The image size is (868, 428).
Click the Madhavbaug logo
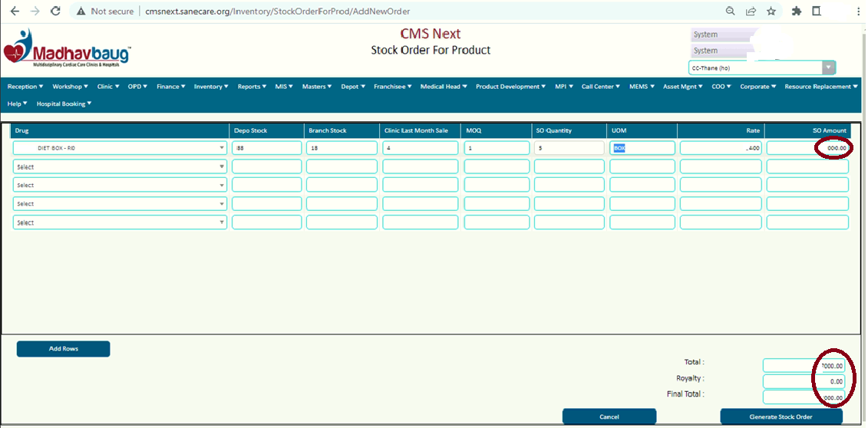click(x=68, y=49)
